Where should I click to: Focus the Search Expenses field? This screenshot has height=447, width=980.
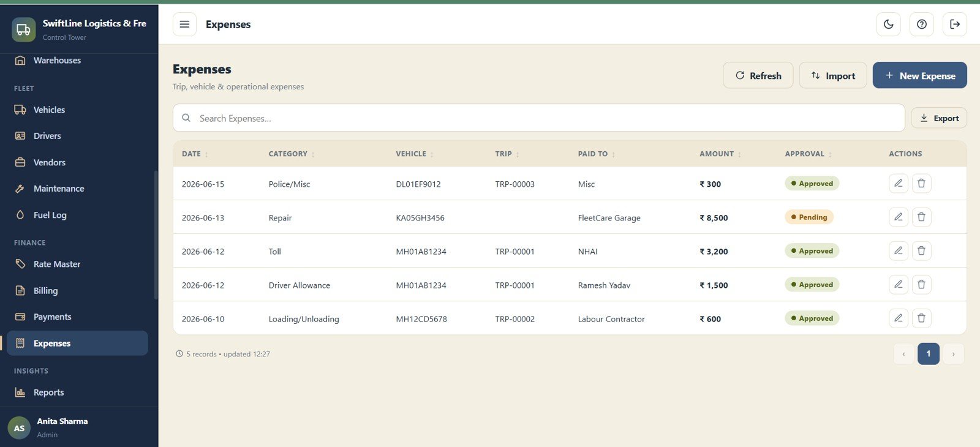(x=538, y=118)
